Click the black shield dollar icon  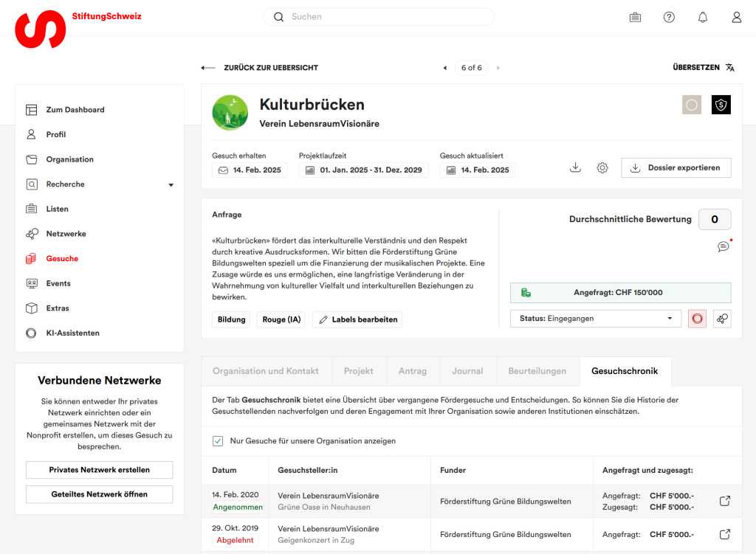721,105
